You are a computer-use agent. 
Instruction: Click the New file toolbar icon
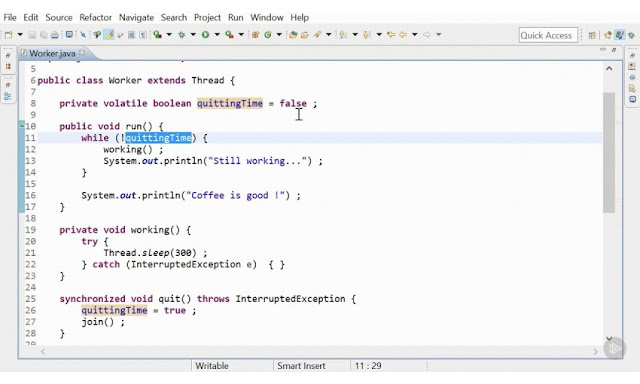click(8, 35)
